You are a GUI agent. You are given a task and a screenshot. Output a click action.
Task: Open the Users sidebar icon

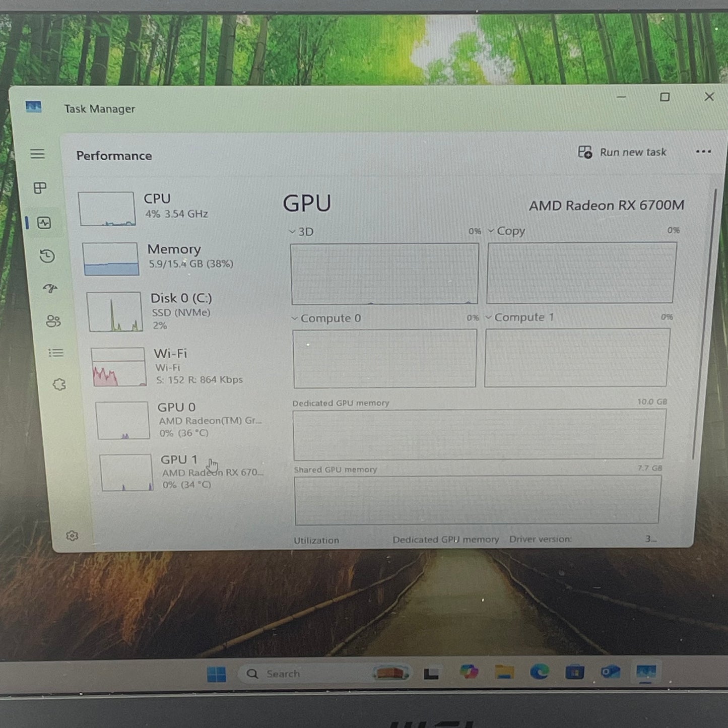coord(53,321)
